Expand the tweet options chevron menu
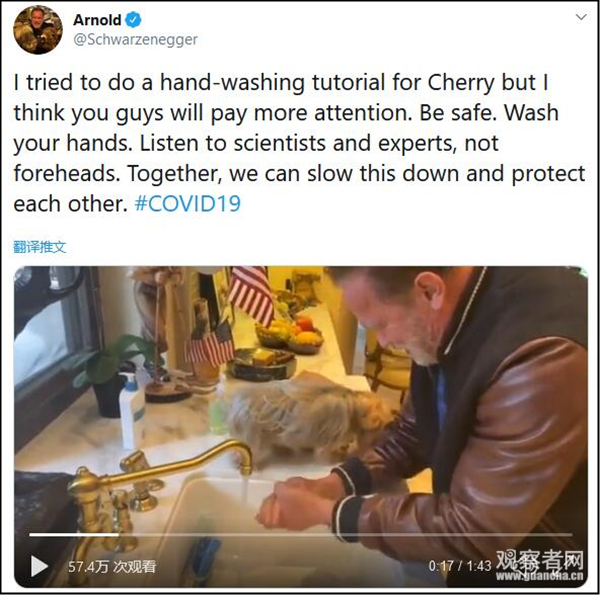This screenshot has width=600, height=596. pyautogui.click(x=581, y=17)
